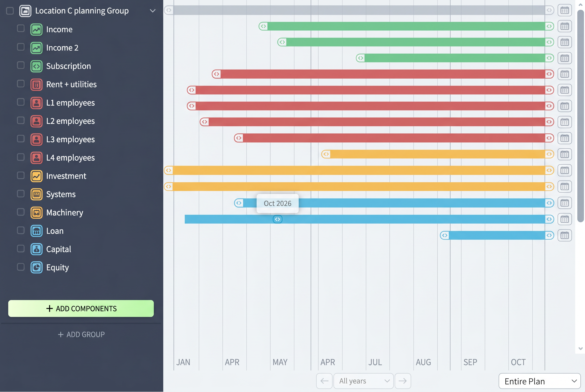
Task: Click the Income chart icon
Action: click(x=37, y=30)
